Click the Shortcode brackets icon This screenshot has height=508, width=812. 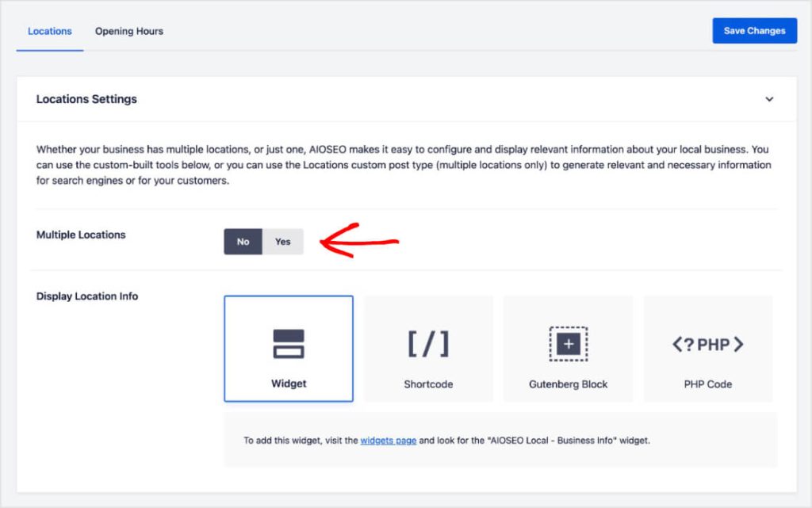(x=428, y=344)
